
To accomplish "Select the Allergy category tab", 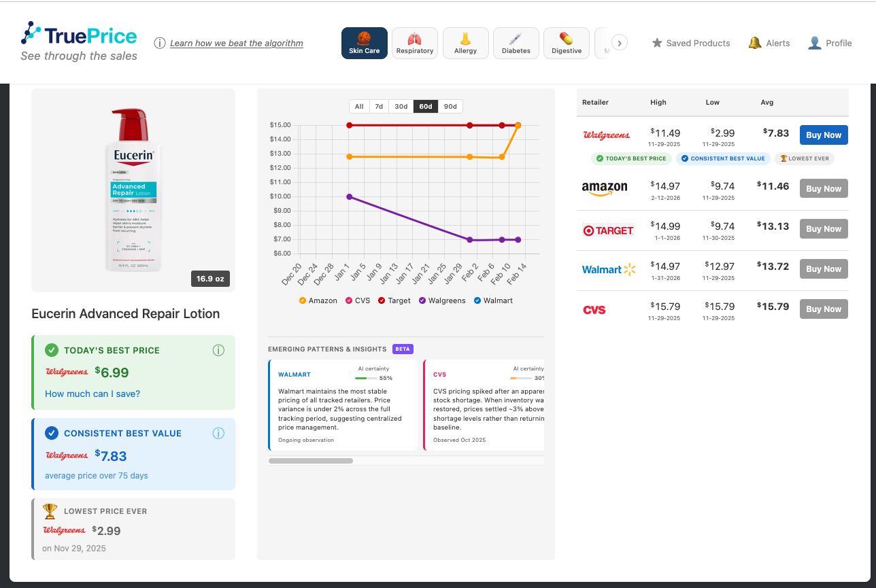I will 466,43.
